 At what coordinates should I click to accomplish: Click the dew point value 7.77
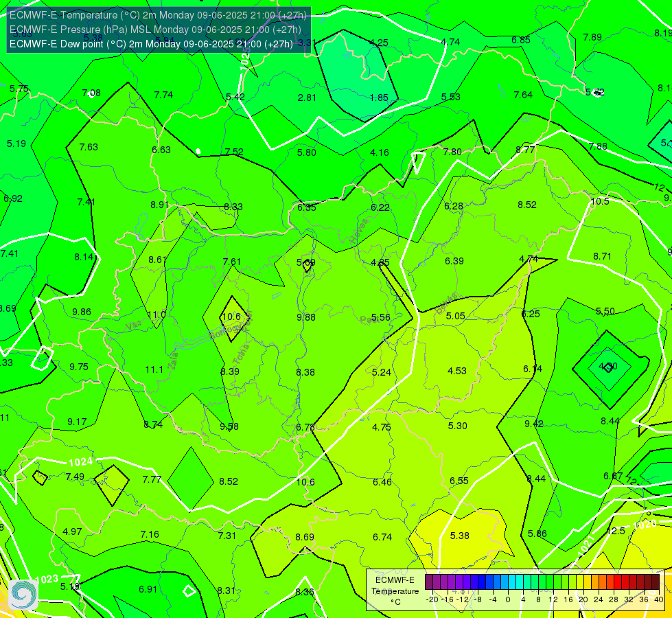[152, 479]
